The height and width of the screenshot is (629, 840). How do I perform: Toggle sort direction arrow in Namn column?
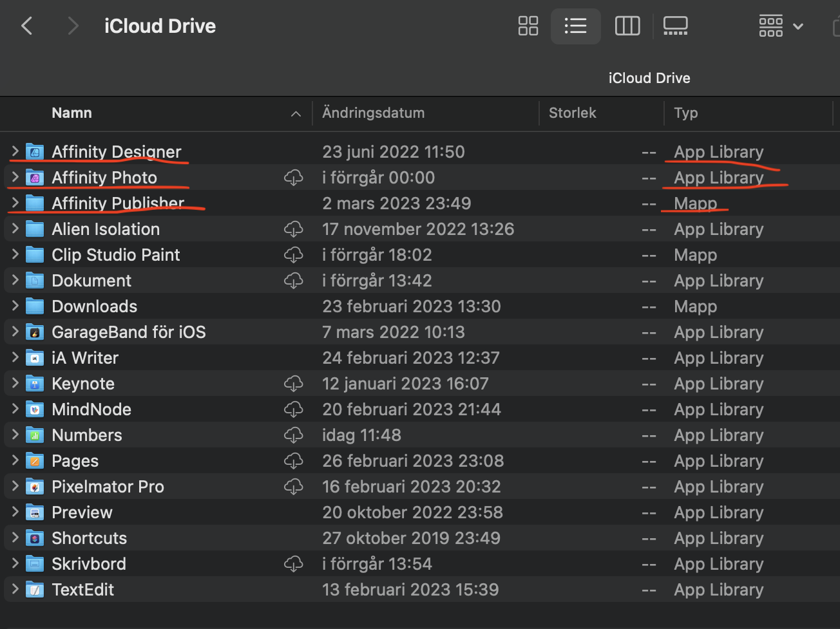click(296, 114)
